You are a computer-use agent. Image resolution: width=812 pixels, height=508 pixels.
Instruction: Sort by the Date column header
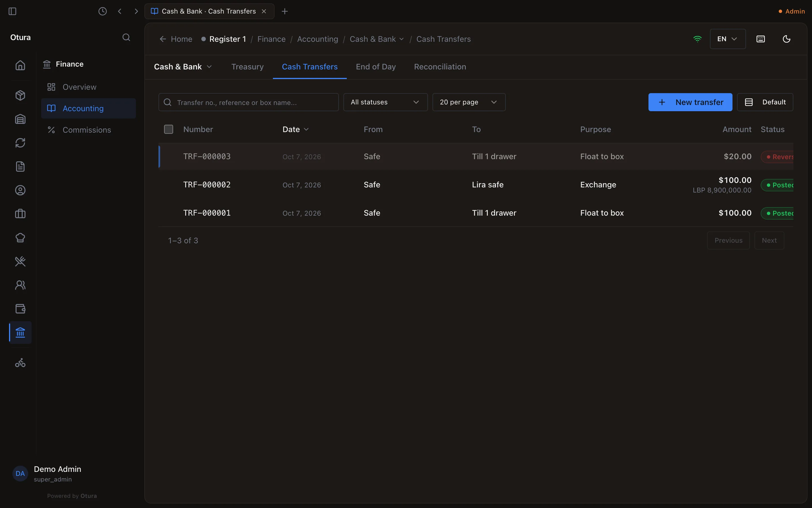click(295, 129)
